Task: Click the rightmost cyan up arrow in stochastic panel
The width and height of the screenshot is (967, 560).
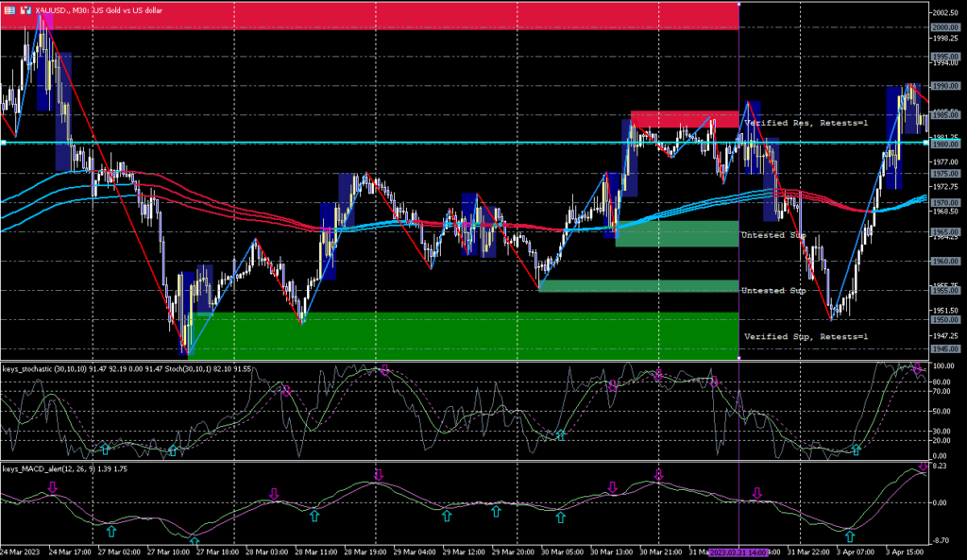Action: (x=856, y=450)
